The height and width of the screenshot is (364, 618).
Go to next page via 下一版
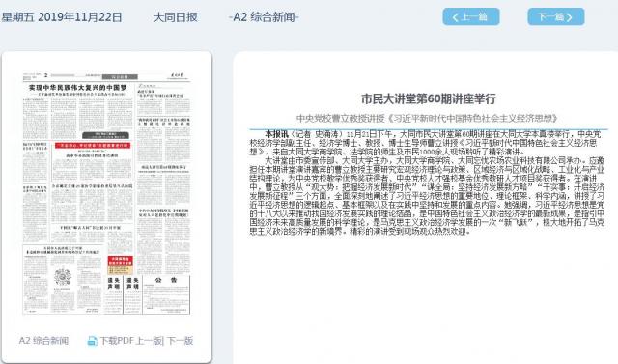click(x=181, y=341)
